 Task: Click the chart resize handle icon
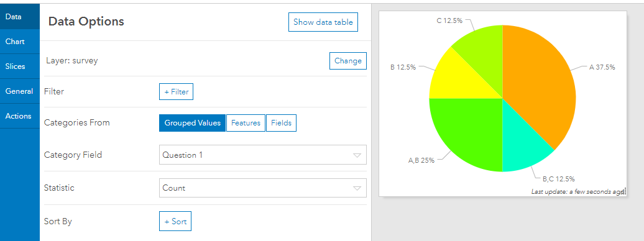pyautogui.click(x=624, y=192)
